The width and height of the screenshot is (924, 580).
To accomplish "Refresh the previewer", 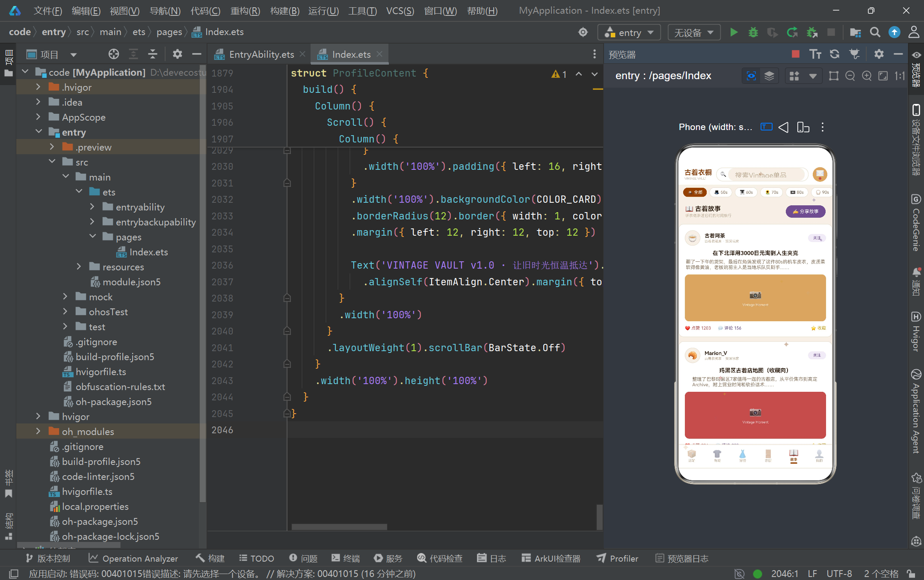I will coord(835,54).
